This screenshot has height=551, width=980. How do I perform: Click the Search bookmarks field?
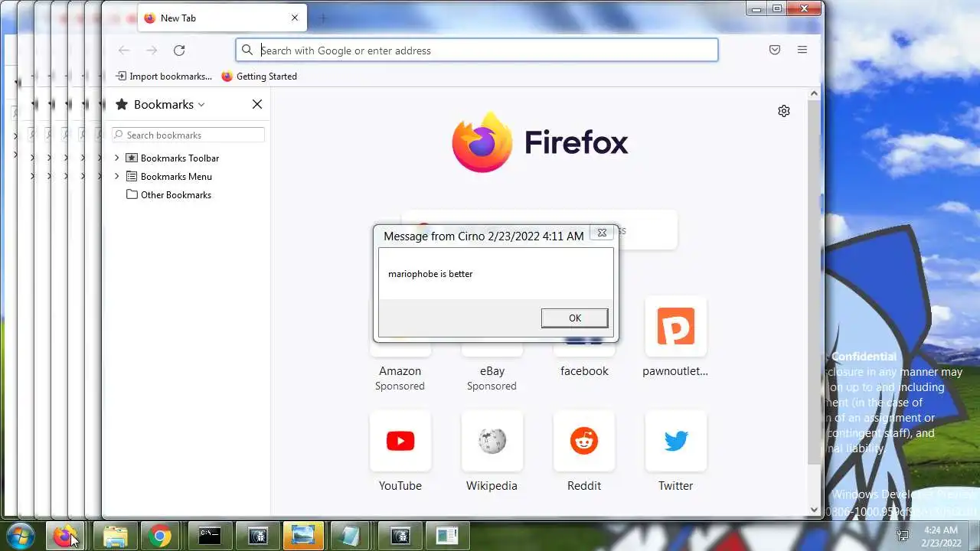tap(188, 135)
